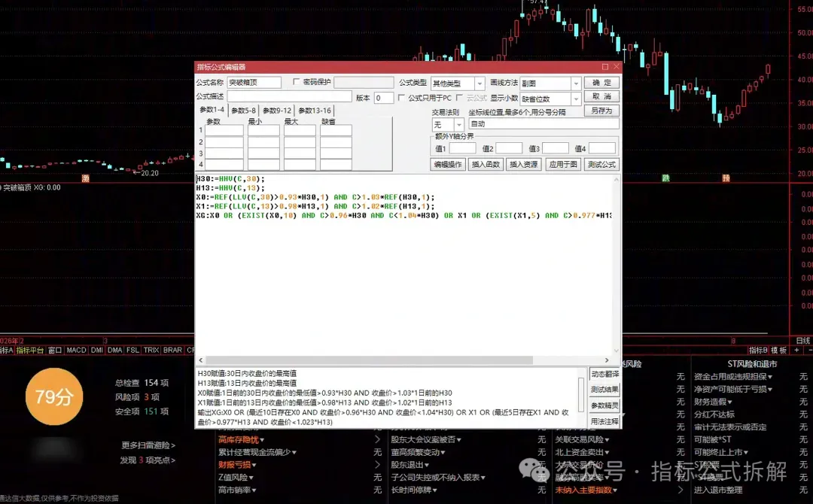The width and height of the screenshot is (813, 504).
Task: Open the 公式类型 dropdown
Action: [479, 83]
